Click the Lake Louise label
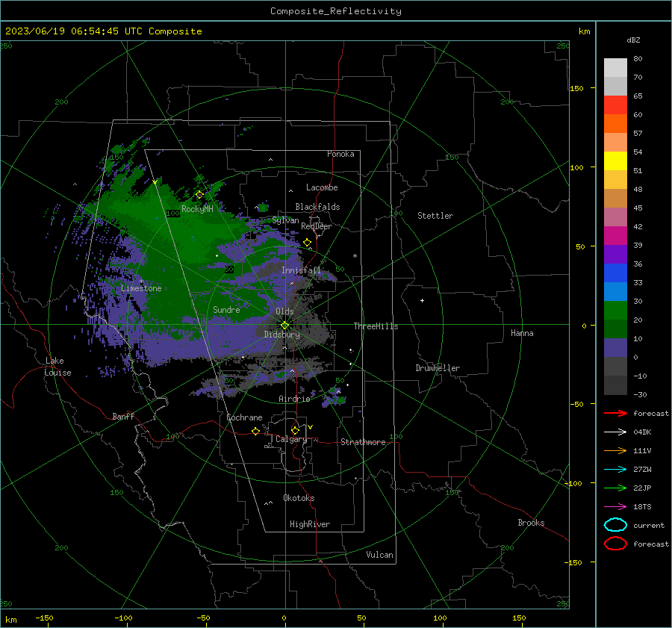The image size is (672, 628). 57,367
